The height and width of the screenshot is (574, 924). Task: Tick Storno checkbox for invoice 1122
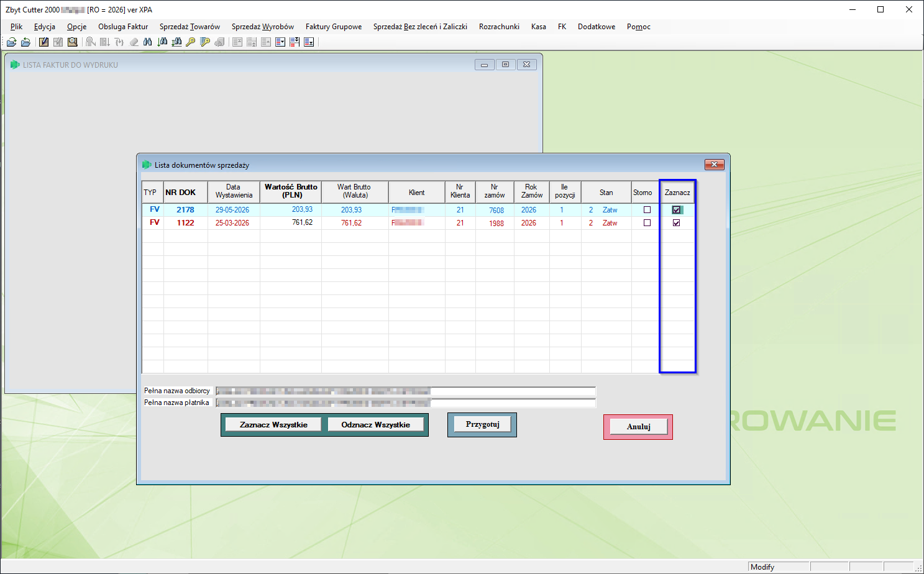point(647,223)
